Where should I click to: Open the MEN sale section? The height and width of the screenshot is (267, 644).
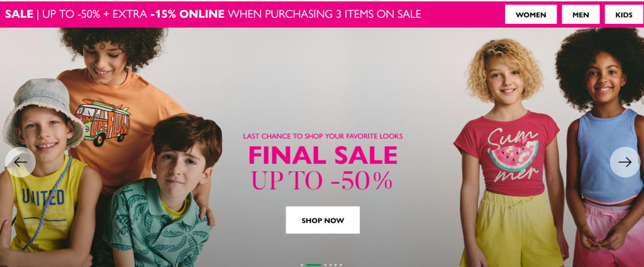[x=580, y=14]
